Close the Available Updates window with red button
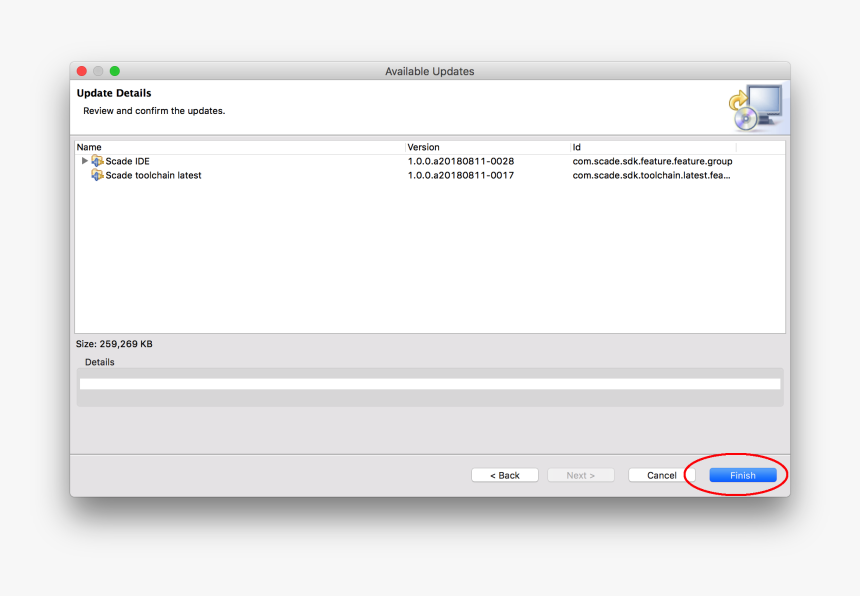This screenshot has width=860, height=596. 82,71
